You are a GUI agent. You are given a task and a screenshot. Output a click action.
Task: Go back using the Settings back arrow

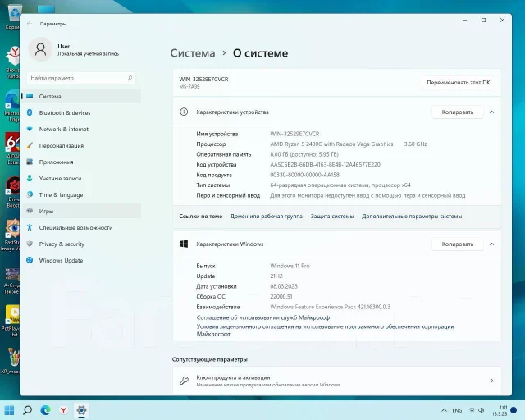[30, 24]
